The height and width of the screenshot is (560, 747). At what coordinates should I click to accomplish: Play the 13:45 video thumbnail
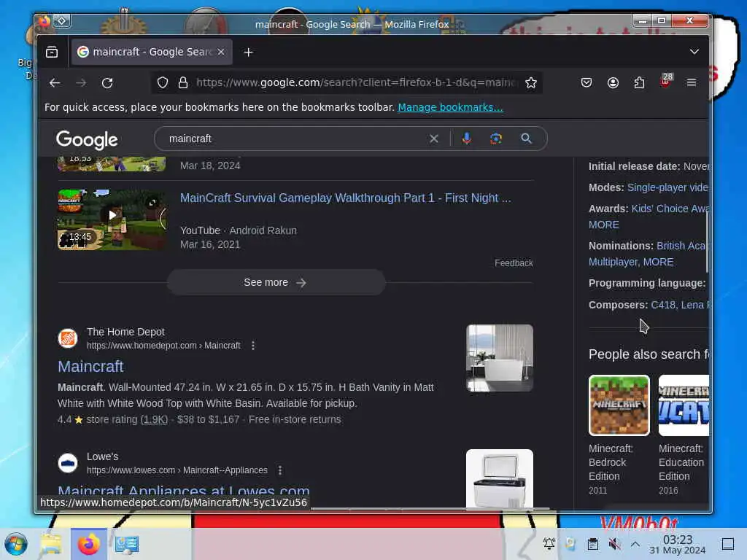coord(112,219)
